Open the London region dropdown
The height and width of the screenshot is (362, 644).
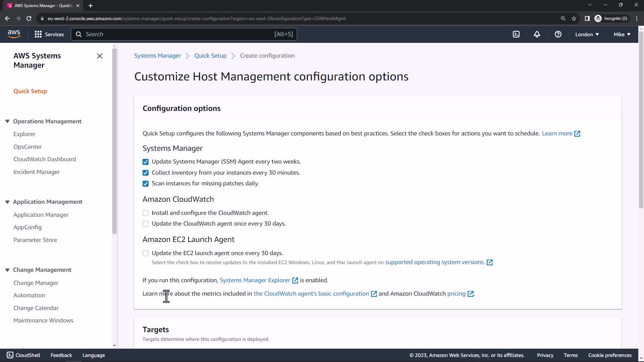[x=587, y=34]
